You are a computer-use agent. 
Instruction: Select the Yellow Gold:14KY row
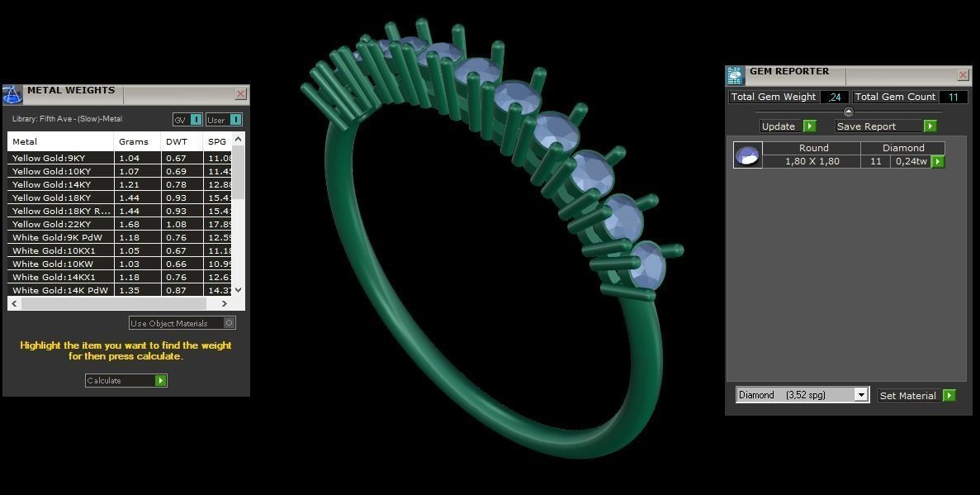coord(120,184)
